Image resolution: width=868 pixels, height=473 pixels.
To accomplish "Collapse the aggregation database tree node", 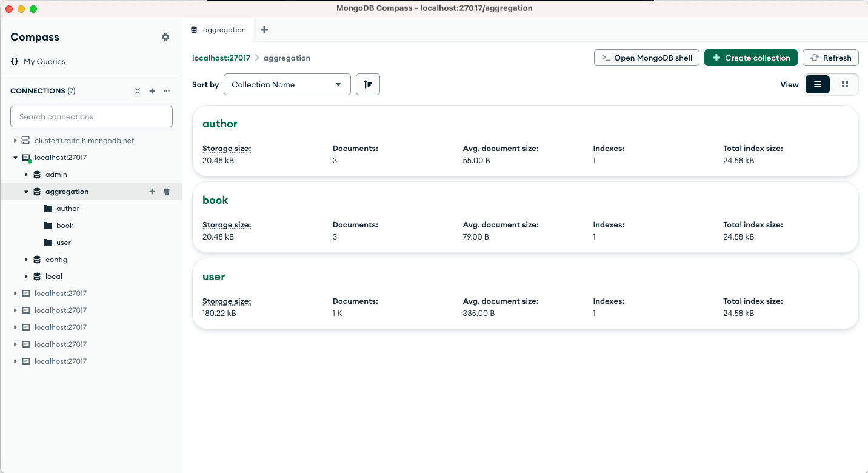I will [x=26, y=192].
